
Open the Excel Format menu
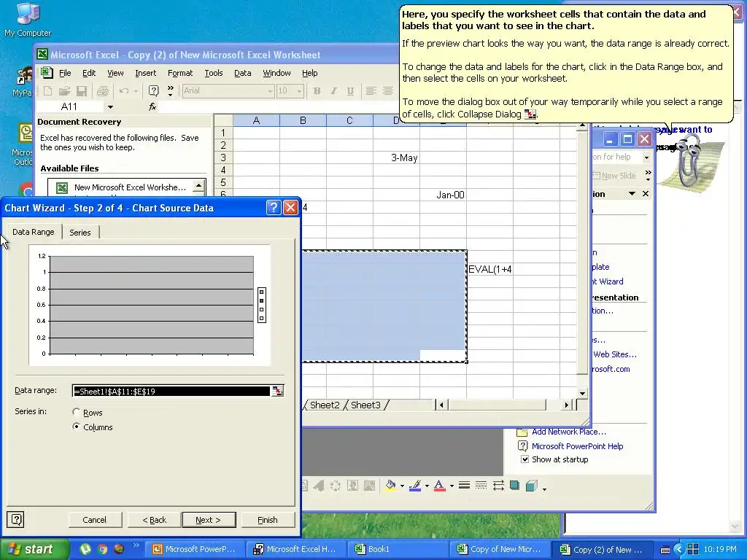(x=180, y=73)
